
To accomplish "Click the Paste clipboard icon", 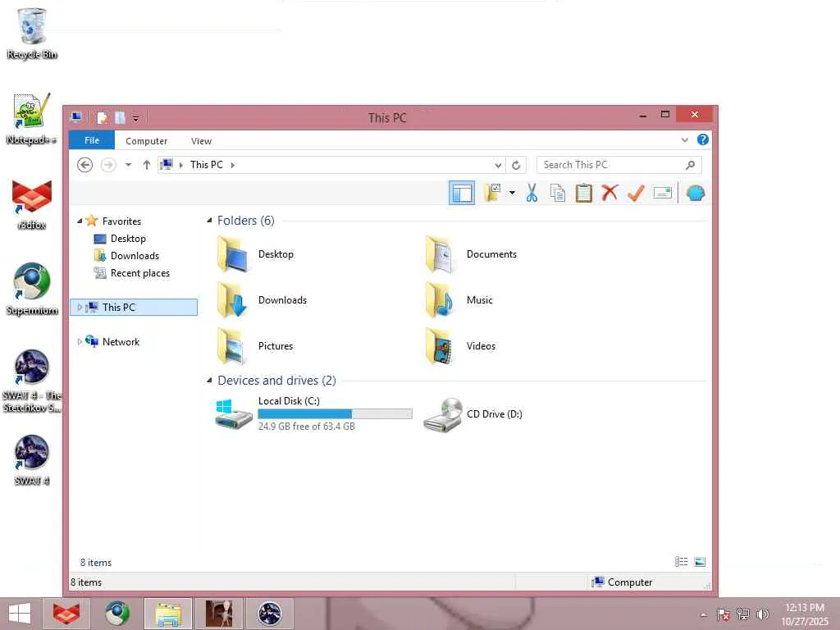I will [583, 193].
